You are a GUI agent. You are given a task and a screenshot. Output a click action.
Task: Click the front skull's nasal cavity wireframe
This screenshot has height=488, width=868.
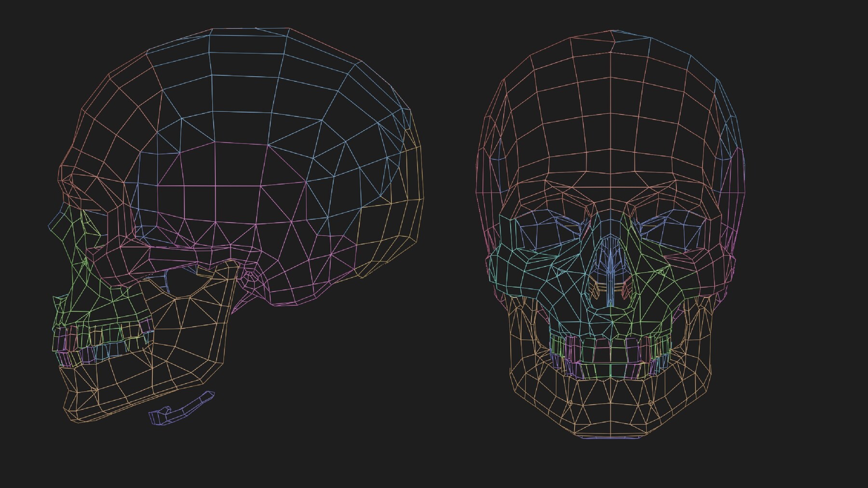[610, 279]
